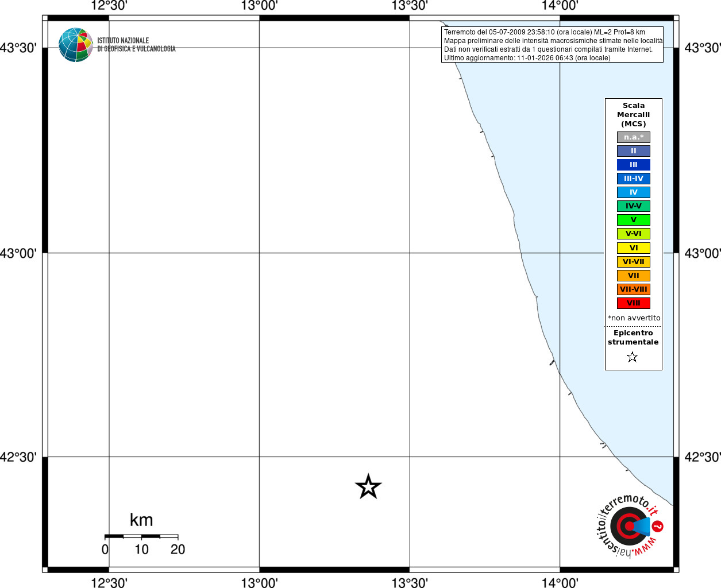This screenshot has height=588, width=721.
Task: Click the 'Ultimo aggiornamento: 11-01-2026' line
Action: (527, 58)
